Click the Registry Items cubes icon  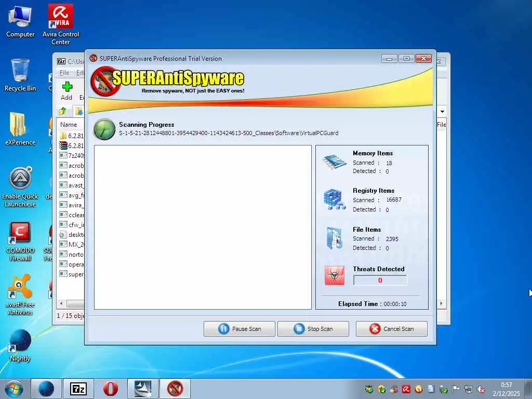pyautogui.click(x=335, y=199)
